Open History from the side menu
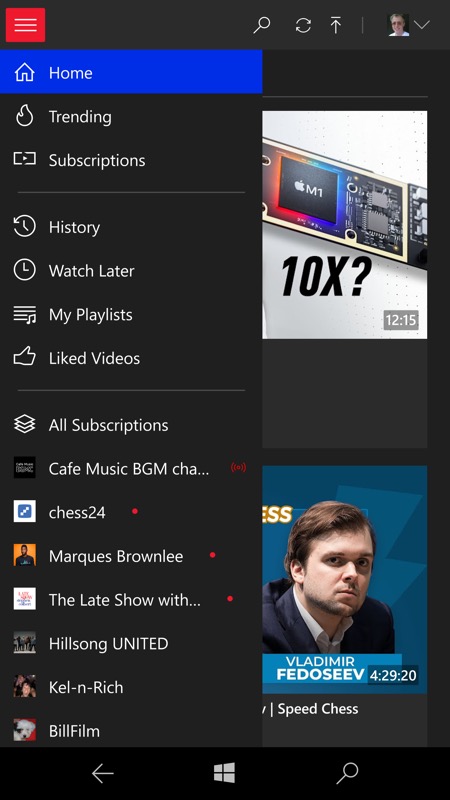450x800 pixels. (x=131, y=227)
